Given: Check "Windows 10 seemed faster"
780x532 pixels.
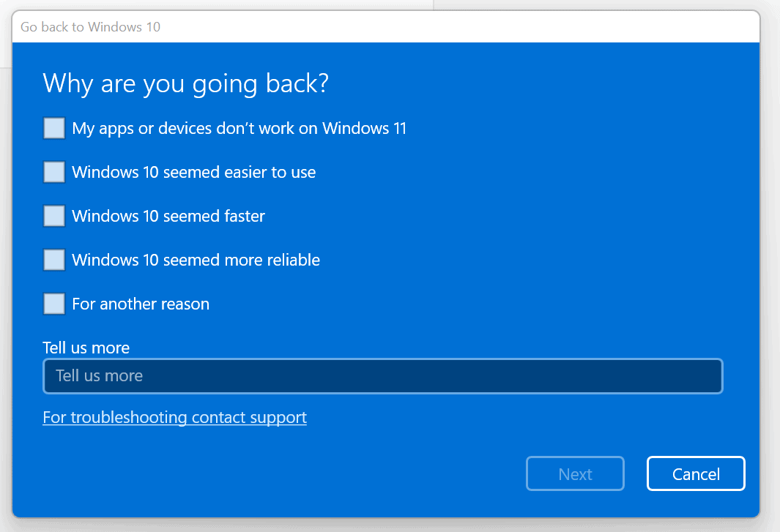Looking at the screenshot, I should [53, 216].
